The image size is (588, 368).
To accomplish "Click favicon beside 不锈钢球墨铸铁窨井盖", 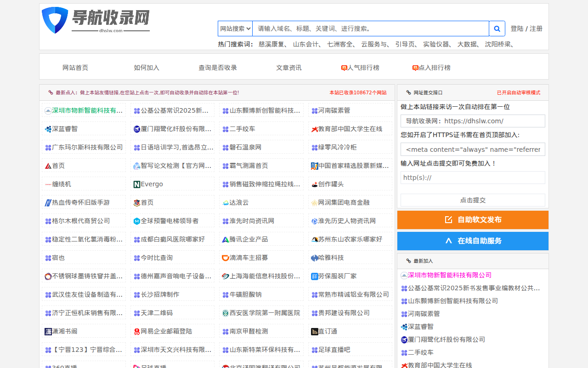I will click(x=48, y=276).
